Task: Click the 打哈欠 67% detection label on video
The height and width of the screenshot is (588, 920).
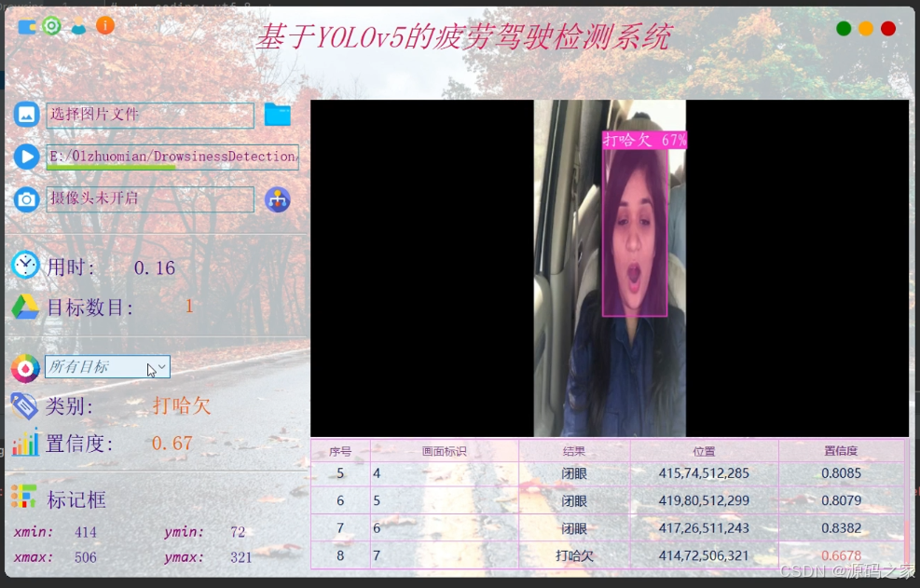Action: [x=644, y=140]
